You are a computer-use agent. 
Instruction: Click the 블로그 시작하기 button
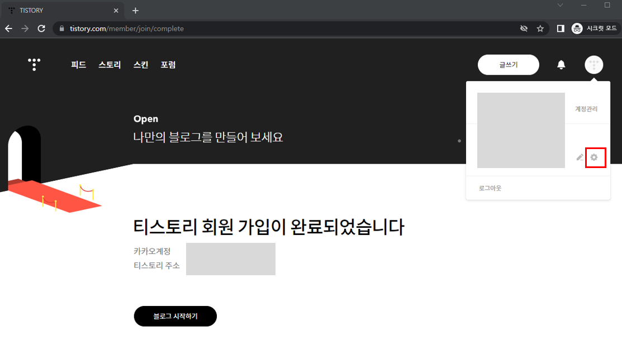(x=175, y=316)
